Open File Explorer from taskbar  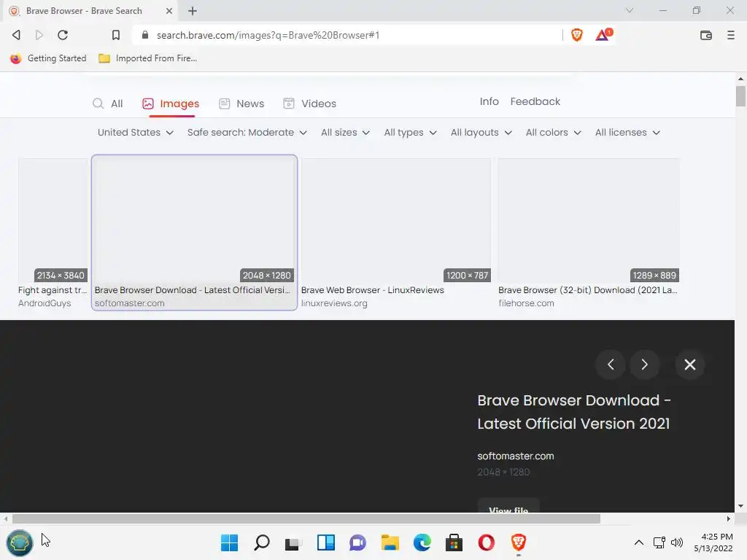pos(390,542)
